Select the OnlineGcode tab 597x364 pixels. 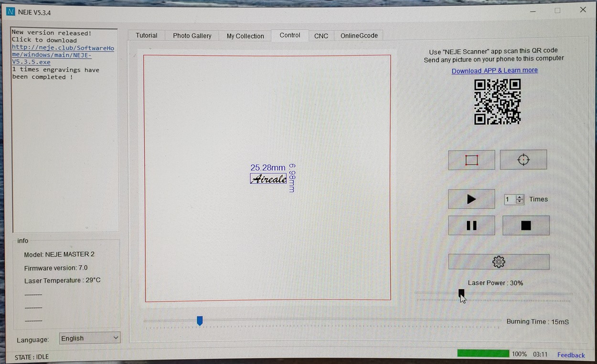coord(359,36)
